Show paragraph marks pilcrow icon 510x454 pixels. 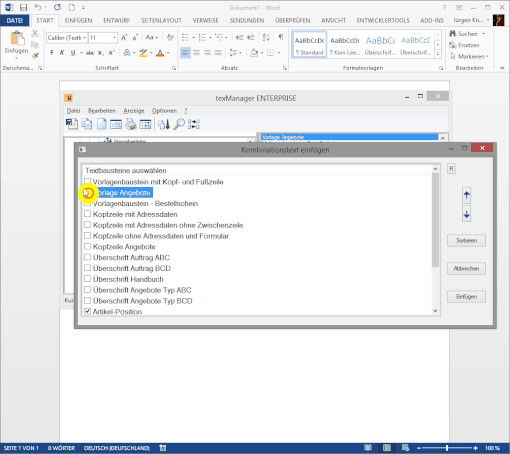[281, 37]
